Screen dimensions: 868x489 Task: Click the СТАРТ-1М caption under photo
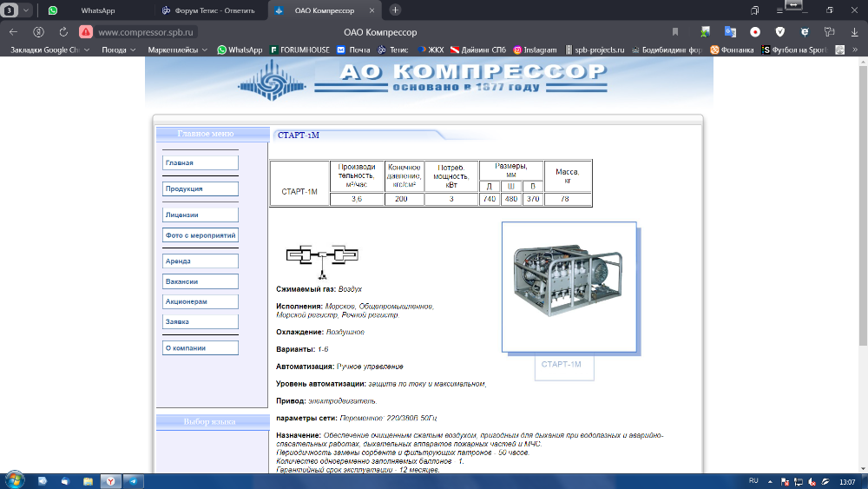click(562, 365)
